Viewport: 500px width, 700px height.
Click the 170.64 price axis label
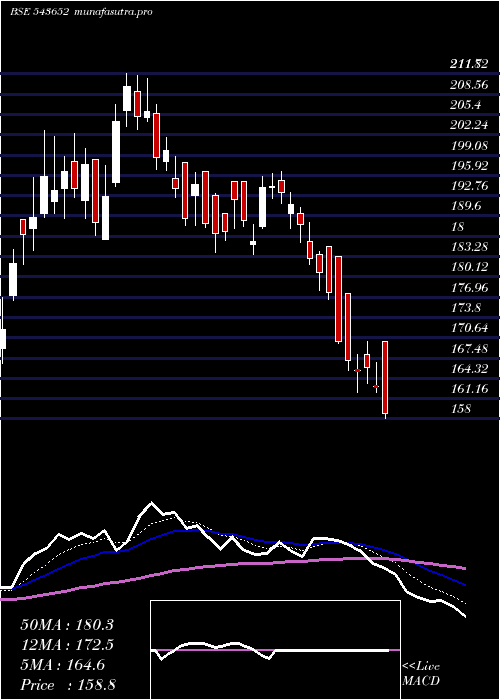click(x=469, y=328)
